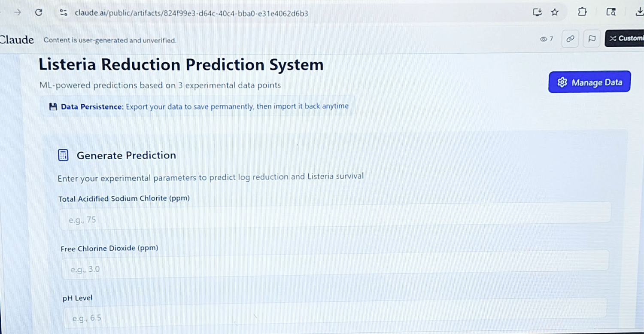The height and width of the screenshot is (334, 644).
Task: Reload the page
Action: [39, 12]
